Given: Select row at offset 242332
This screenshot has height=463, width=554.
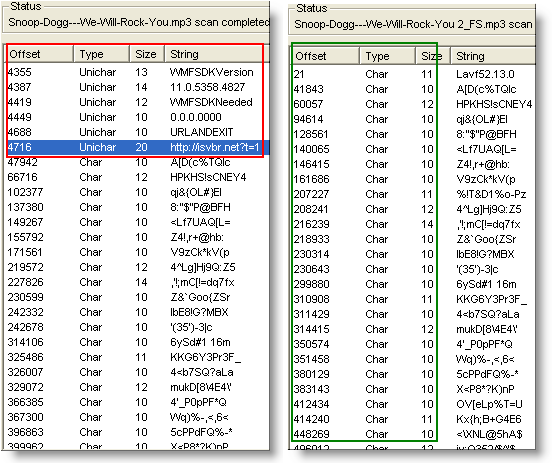Looking at the screenshot, I should point(137,312).
